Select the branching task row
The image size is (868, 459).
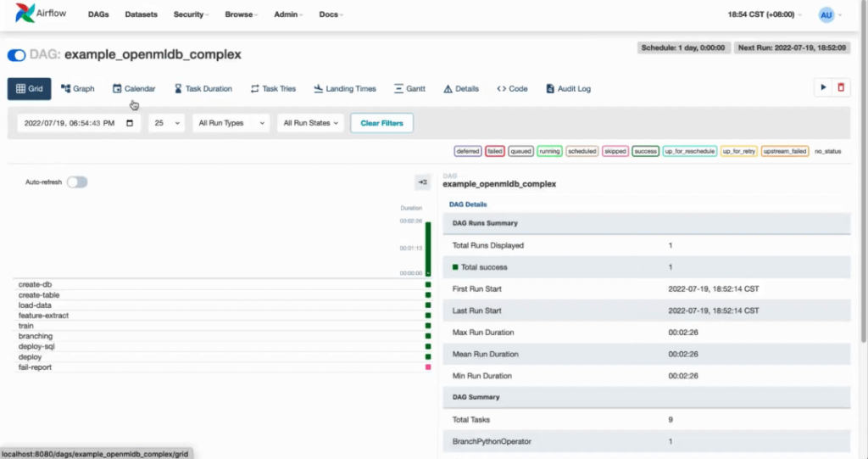pos(221,336)
